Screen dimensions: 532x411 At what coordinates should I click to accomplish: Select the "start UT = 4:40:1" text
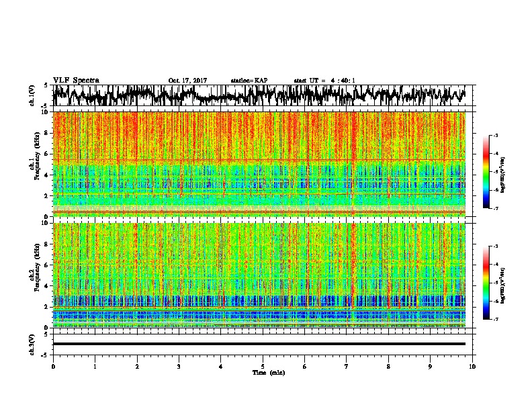[324, 81]
